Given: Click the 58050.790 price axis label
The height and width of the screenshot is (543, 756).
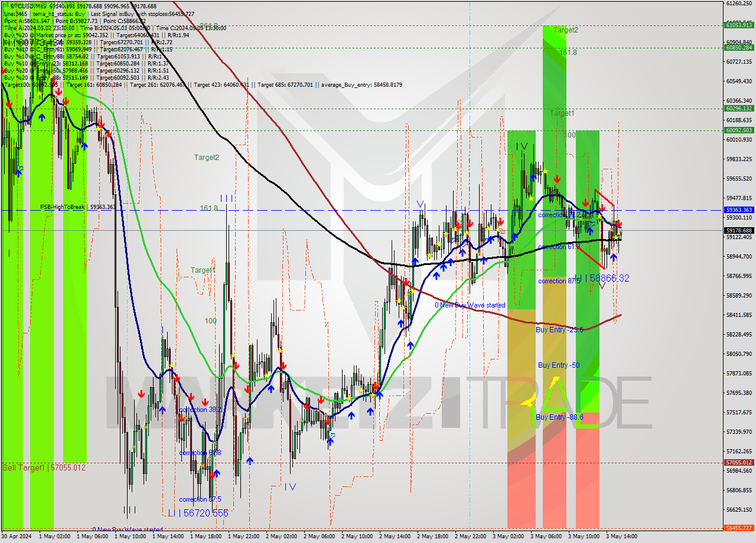Looking at the screenshot, I should click(739, 354).
